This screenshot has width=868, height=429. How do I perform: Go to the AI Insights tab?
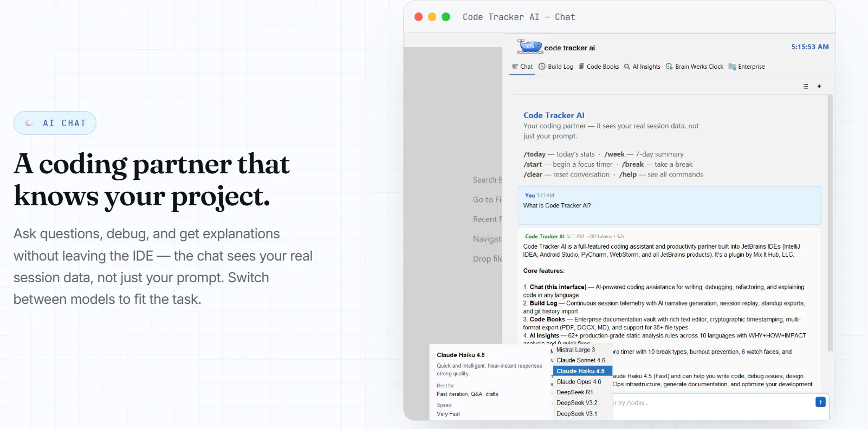click(642, 67)
